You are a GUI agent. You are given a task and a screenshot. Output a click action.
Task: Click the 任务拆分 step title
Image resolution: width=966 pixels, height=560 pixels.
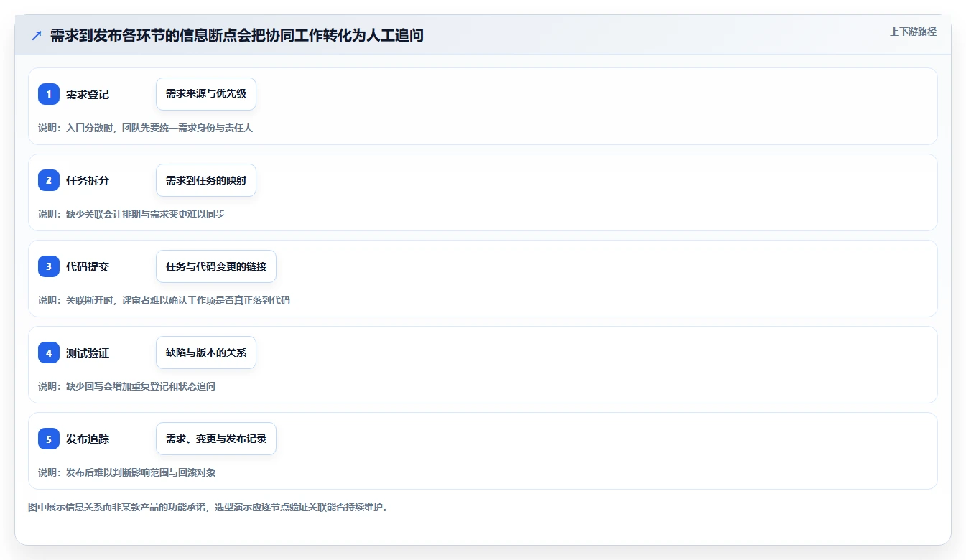[x=88, y=181]
